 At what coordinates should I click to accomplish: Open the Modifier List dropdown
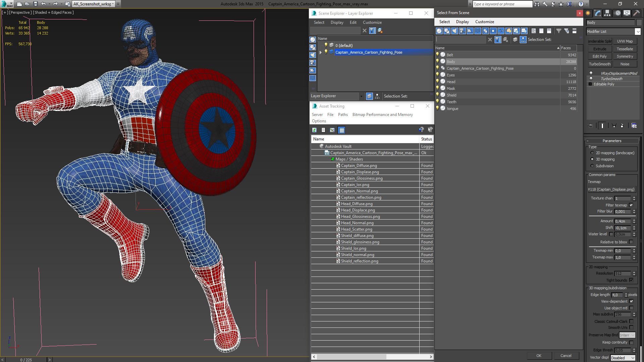point(638,32)
